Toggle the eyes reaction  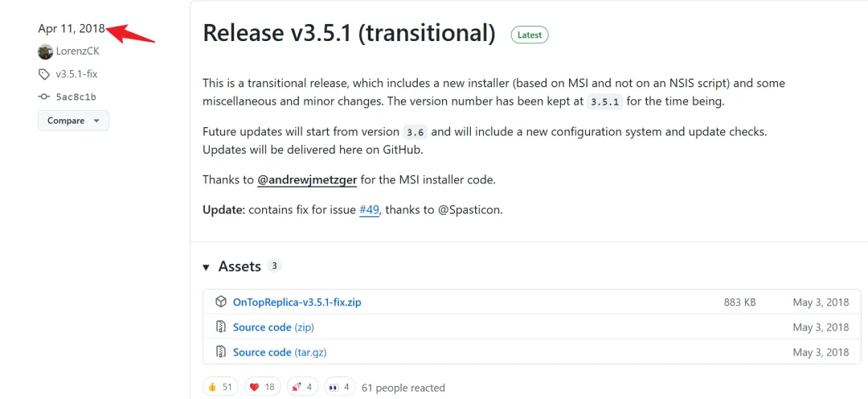[x=339, y=387]
